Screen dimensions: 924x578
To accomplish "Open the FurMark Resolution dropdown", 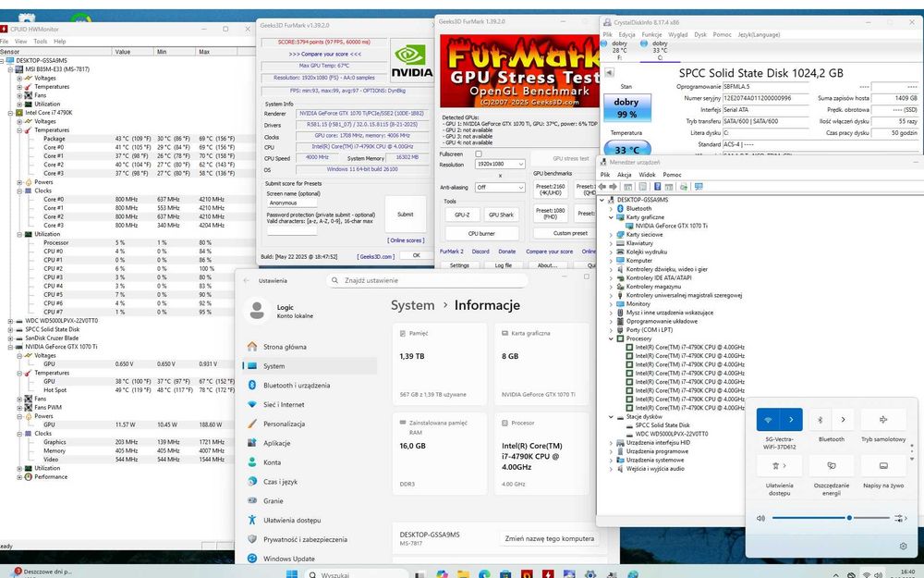I will 500,164.
